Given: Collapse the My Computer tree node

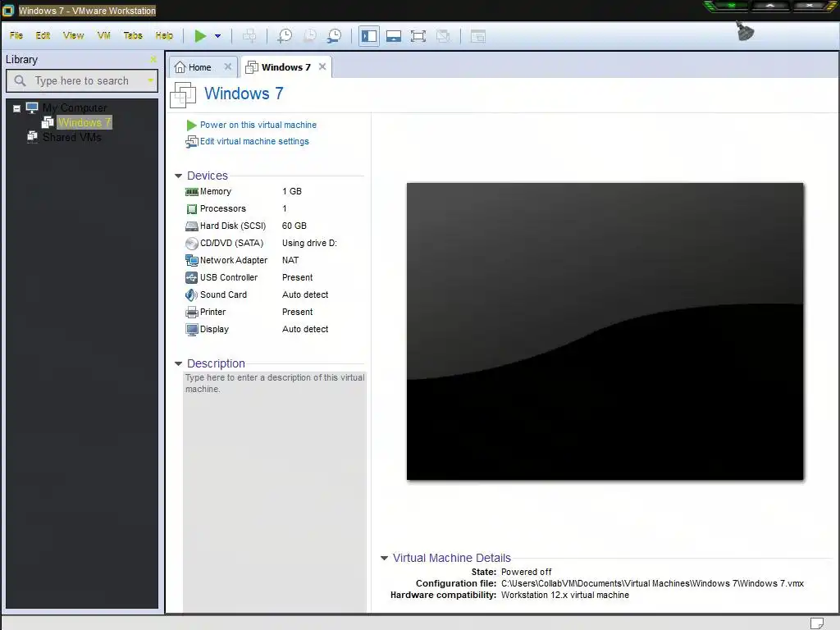Looking at the screenshot, I should [16, 108].
